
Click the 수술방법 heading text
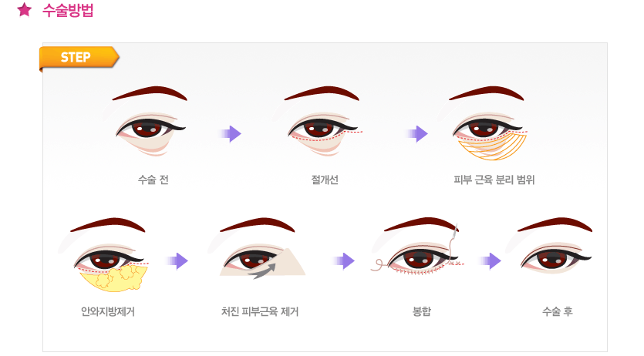tap(68, 10)
